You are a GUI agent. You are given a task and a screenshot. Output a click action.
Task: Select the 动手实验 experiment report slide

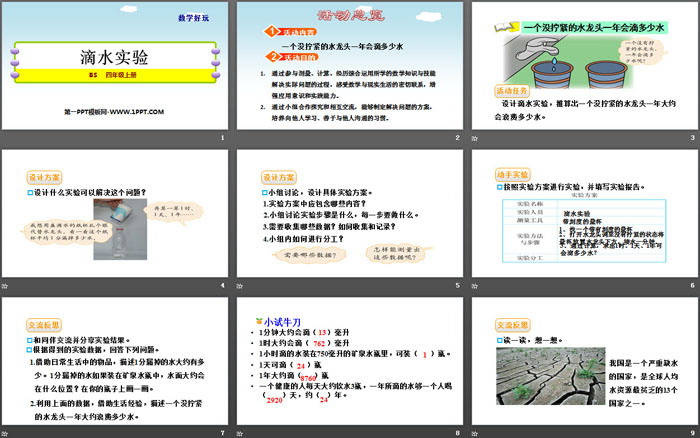(x=583, y=214)
